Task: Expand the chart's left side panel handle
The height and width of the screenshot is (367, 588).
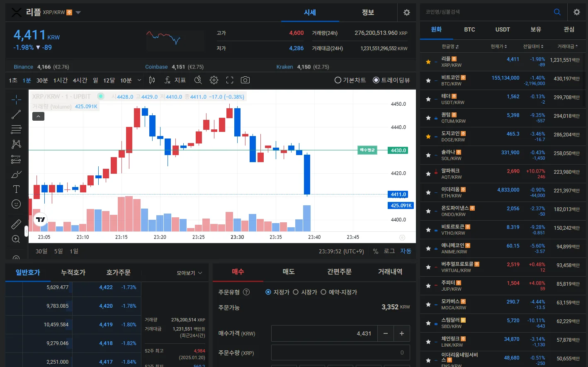Action: 26,231
